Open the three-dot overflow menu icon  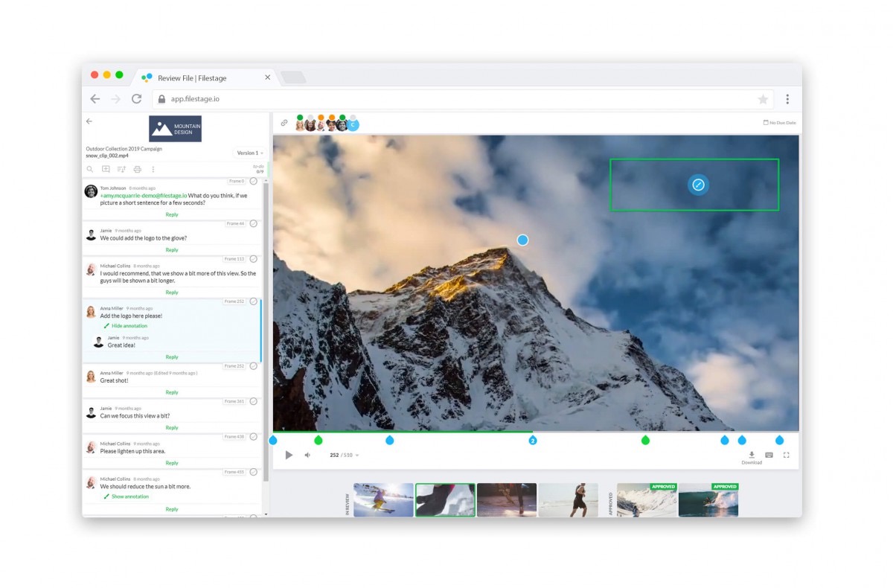click(153, 169)
